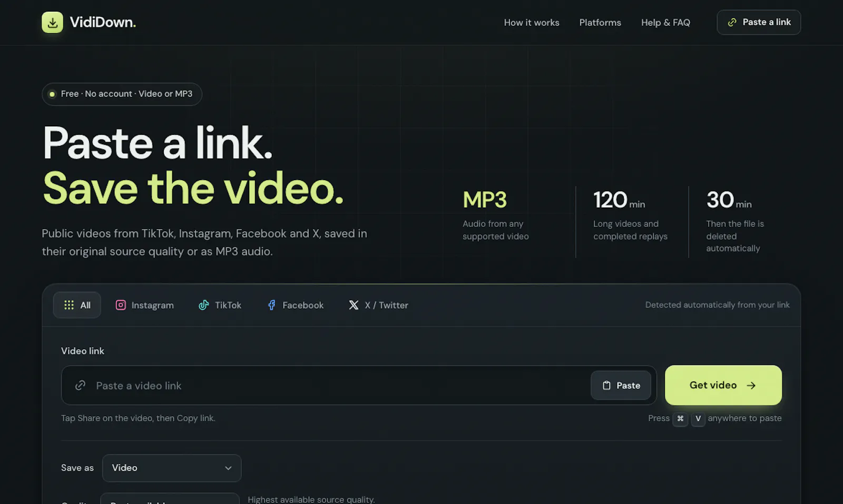843x504 pixels.
Task: Click the 120 min stat heading
Action: pyautogui.click(x=619, y=200)
